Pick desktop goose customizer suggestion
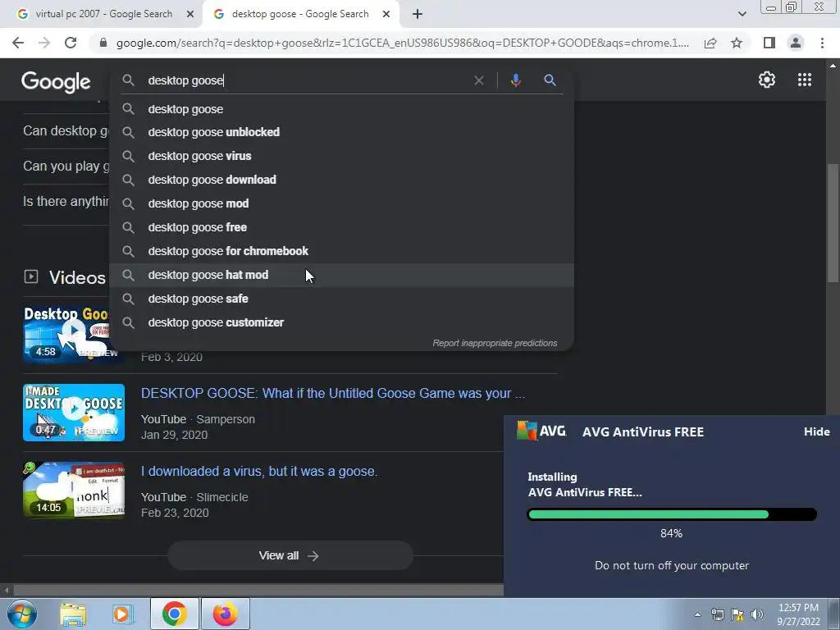The width and height of the screenshot is (840, 630). tap(341, 322)
